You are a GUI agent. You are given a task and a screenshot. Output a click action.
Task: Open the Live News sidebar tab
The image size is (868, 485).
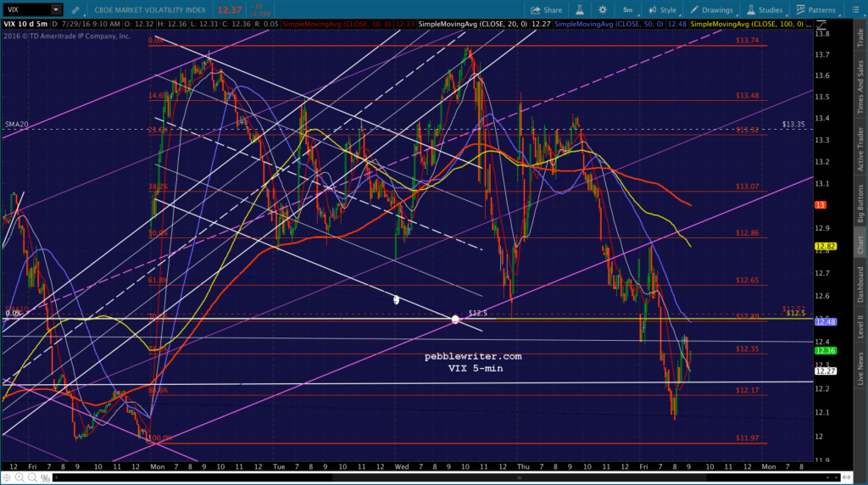(860, 369)
